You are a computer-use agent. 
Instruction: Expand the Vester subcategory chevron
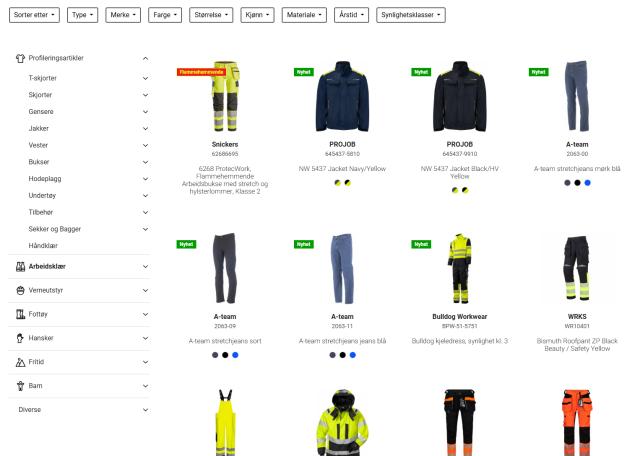[x=145, y=145]
